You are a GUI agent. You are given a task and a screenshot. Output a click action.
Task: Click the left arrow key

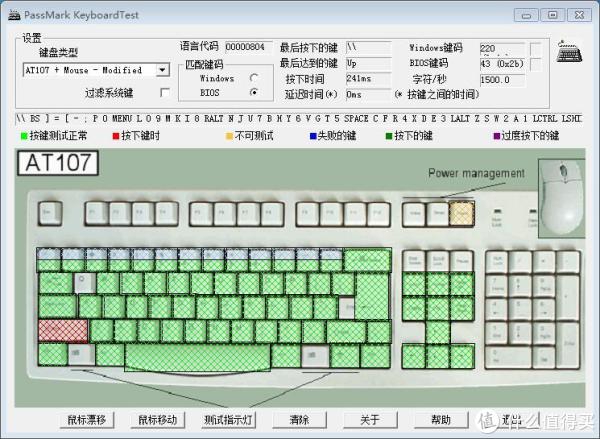pos(414,357)
